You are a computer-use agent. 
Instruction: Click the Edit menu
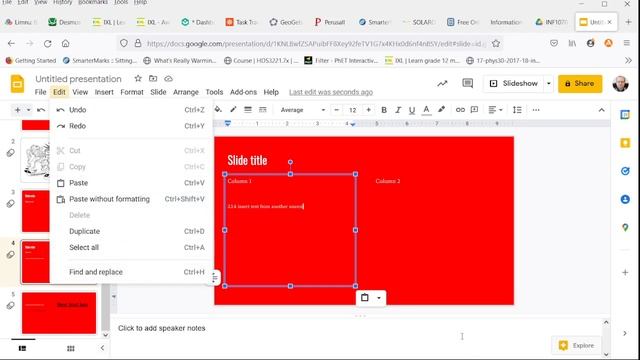pyautogui.click(x=59, y=92)
